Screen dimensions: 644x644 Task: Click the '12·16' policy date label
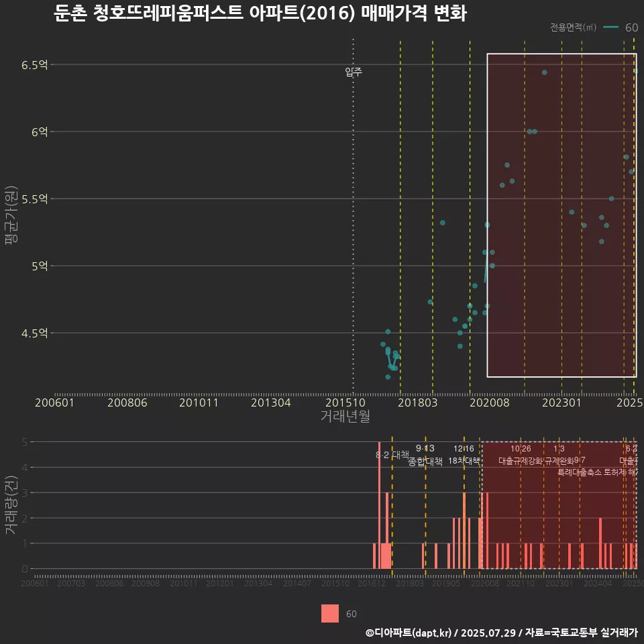[x=464, y=449]
